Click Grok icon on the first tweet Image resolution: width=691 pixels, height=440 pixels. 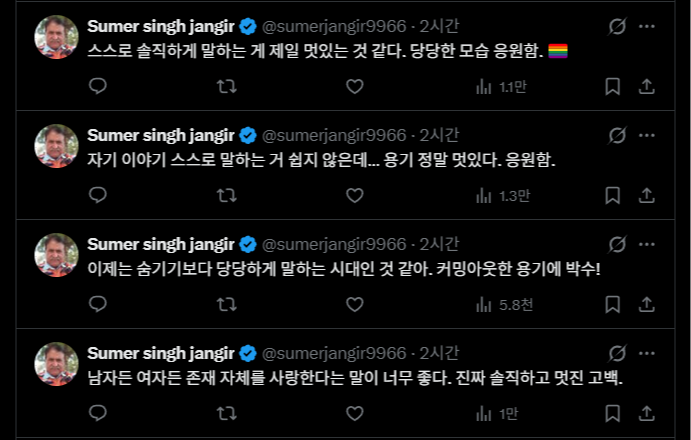617,26
